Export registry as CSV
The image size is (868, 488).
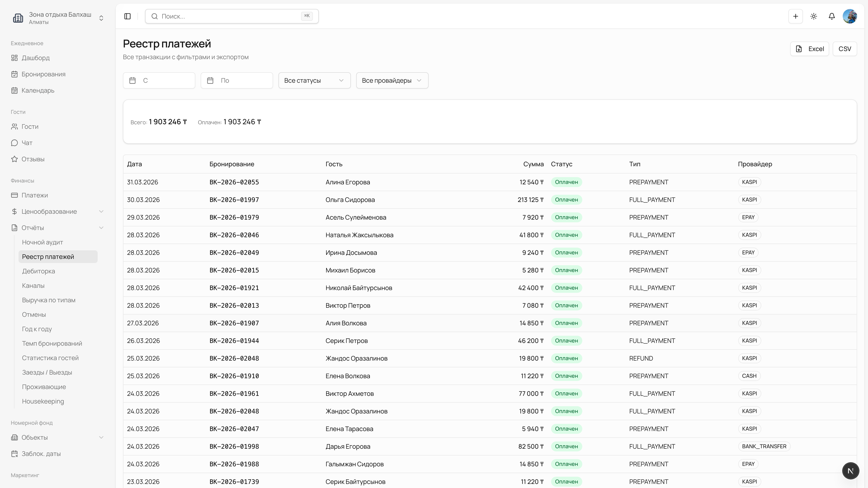point(844,49)
